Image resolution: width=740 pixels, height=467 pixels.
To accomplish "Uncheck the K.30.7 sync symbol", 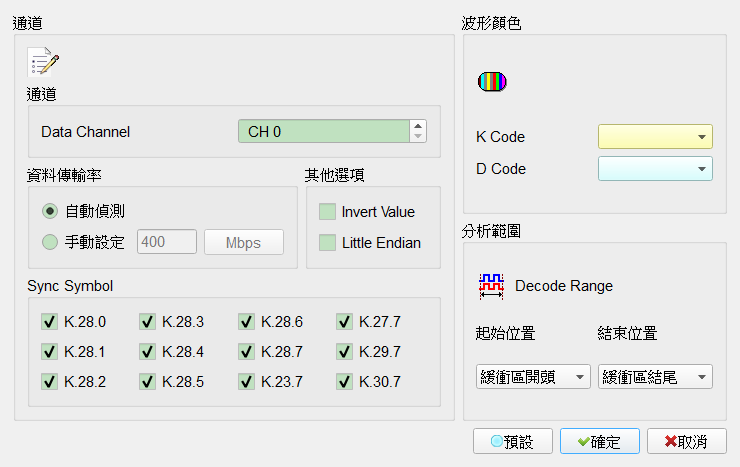I will point(344,381).
